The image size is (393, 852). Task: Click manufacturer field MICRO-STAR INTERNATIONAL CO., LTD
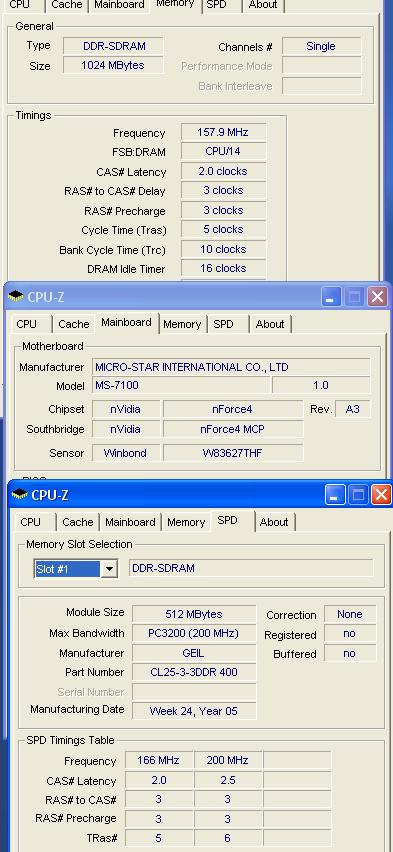(x=231, y=367)
